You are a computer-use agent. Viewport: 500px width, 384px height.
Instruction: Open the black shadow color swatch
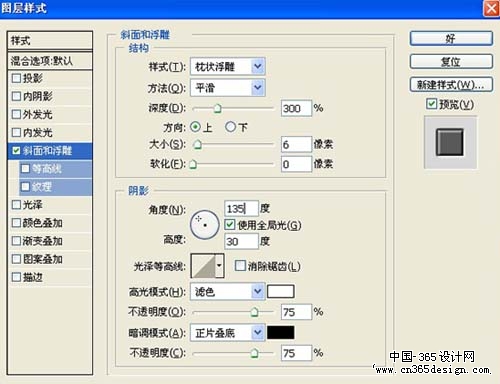(x=281, y=332)
